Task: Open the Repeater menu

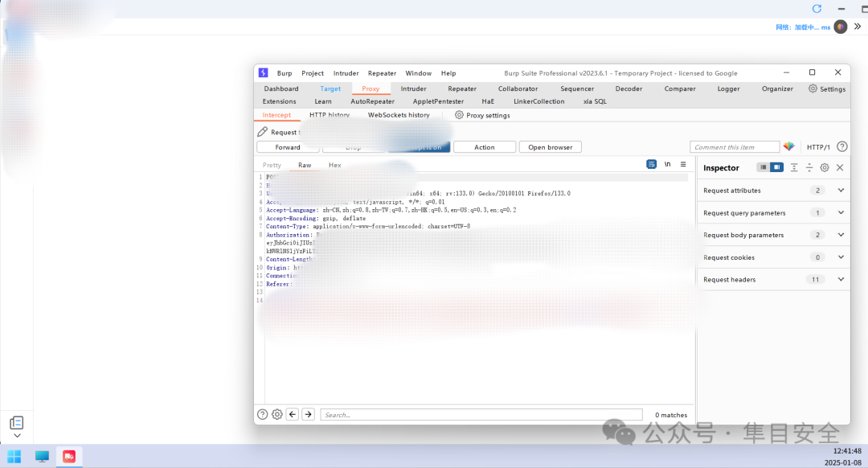Action: pos(382,73)
